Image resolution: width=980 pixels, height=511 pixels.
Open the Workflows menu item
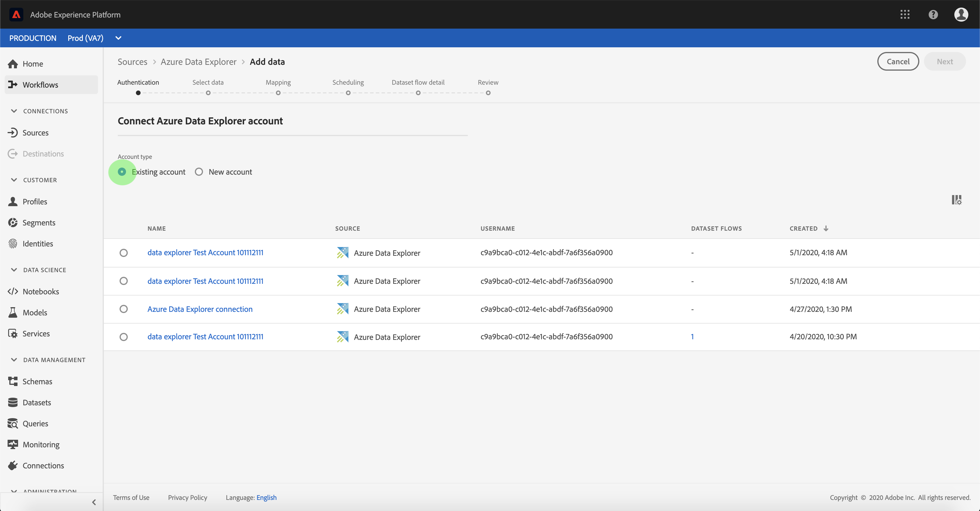point(40,84)
